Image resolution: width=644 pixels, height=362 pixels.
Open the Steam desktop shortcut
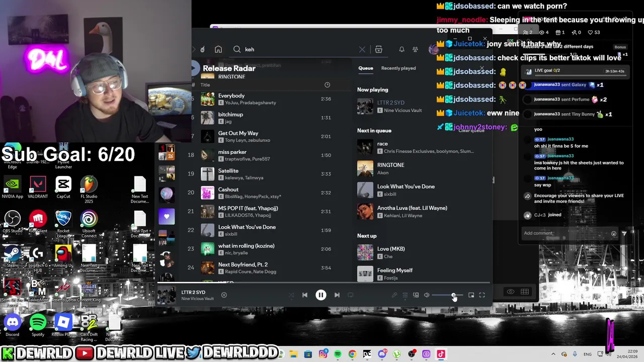point(12,255)
